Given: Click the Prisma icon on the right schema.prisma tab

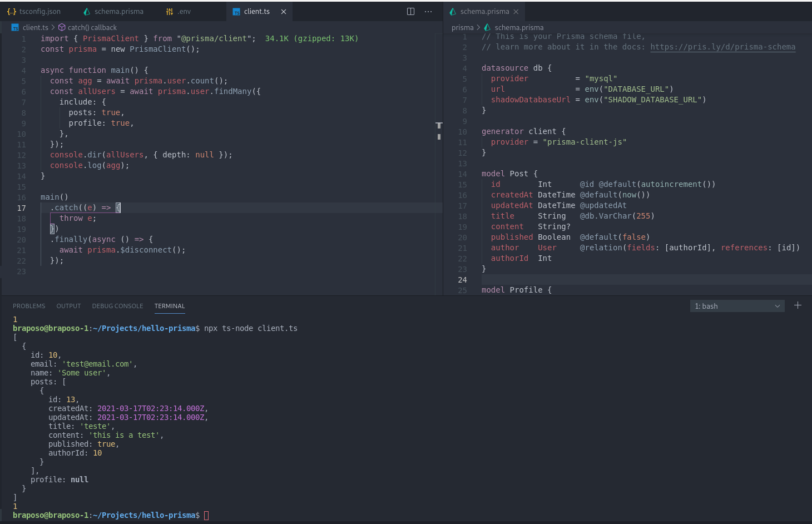Looking at the screenshot, I should click(x=453, y=11).
